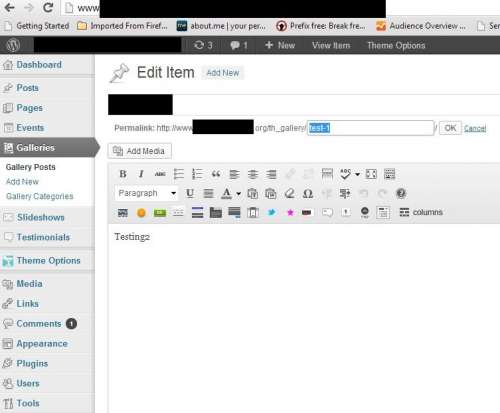This screenshot has height=413, width=500.
Task: Insert a columns shortcode
Action: 421,212
